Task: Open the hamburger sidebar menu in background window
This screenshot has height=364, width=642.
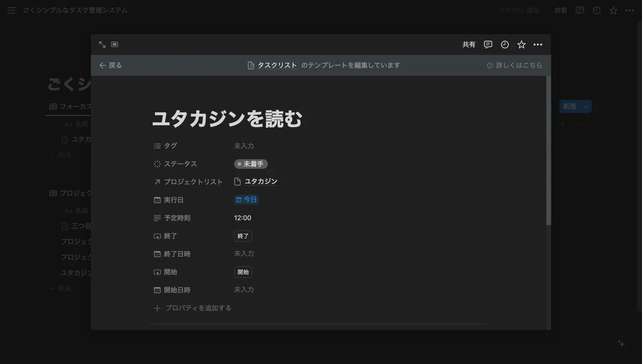Action: coord(11,10)
